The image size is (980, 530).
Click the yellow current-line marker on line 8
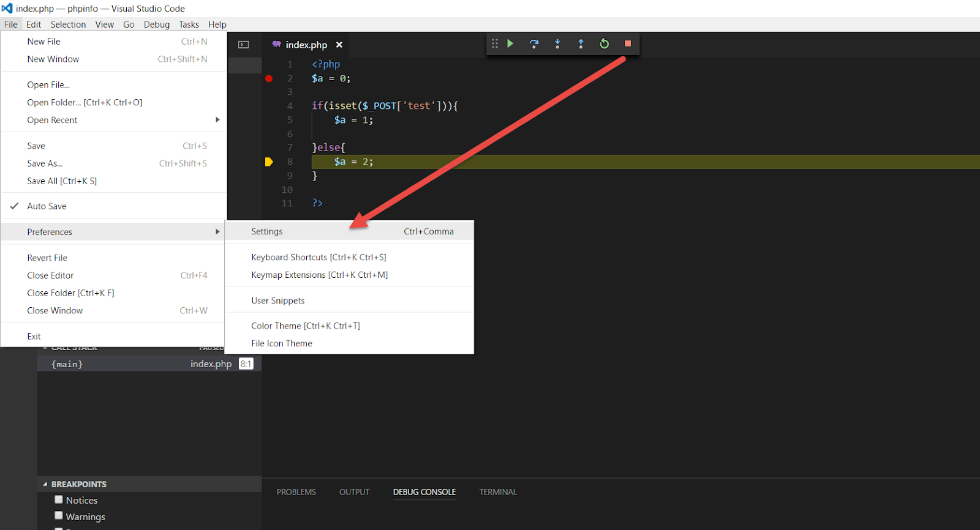tap(269, 162)
